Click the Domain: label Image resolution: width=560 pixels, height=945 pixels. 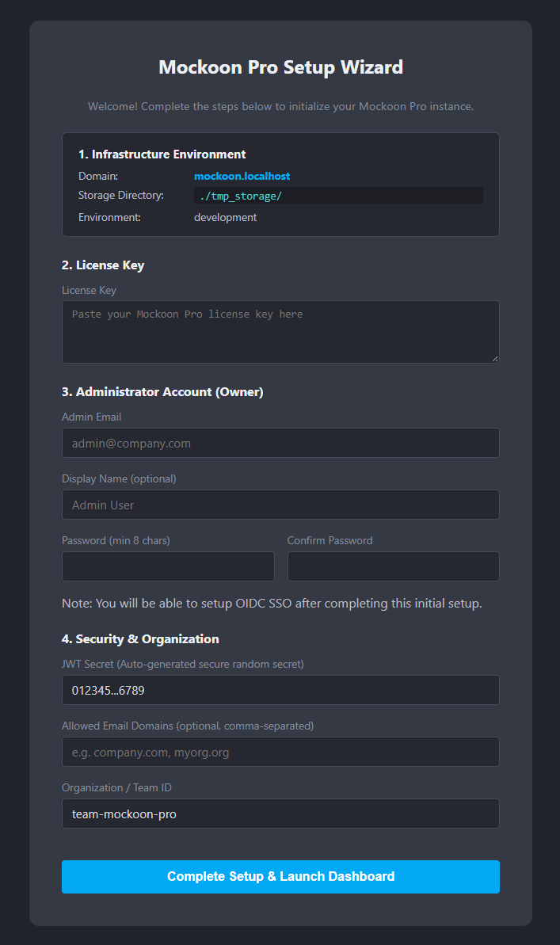point(98,176)
